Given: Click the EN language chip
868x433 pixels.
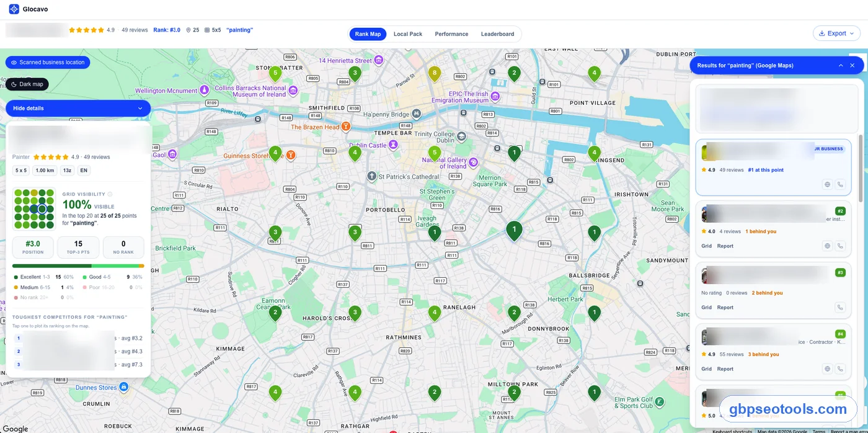Looking at the screenshot, I should pos(84,170).
